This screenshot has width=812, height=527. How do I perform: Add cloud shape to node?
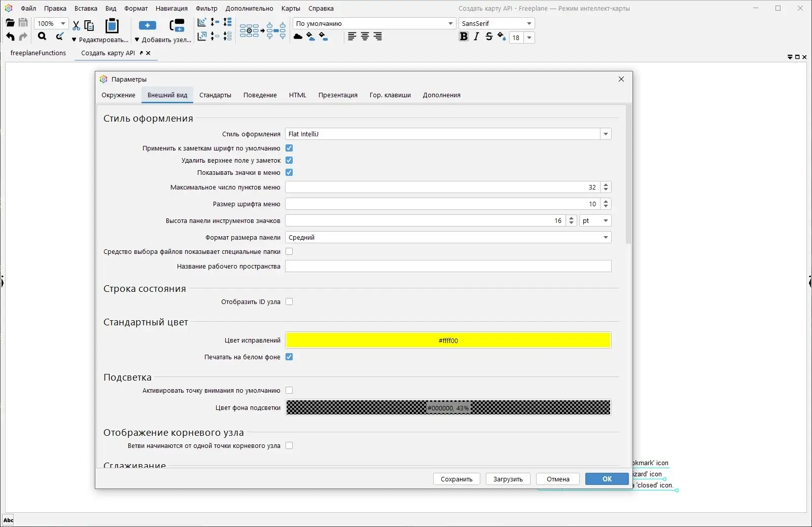(x=298, y=36)
